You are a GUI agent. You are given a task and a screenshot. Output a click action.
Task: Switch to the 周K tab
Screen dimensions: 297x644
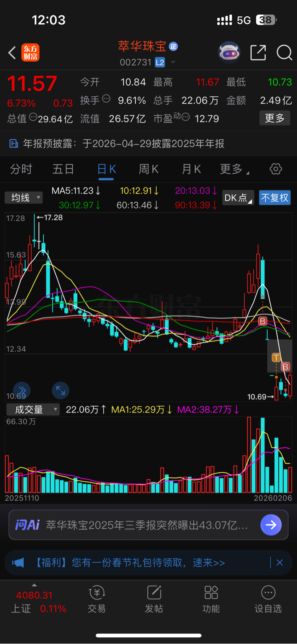(148, 169)
